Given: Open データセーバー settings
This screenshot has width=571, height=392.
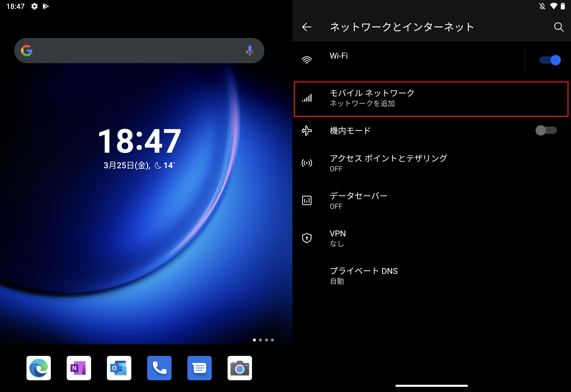Looking at the screenshot, I should 432,201.
